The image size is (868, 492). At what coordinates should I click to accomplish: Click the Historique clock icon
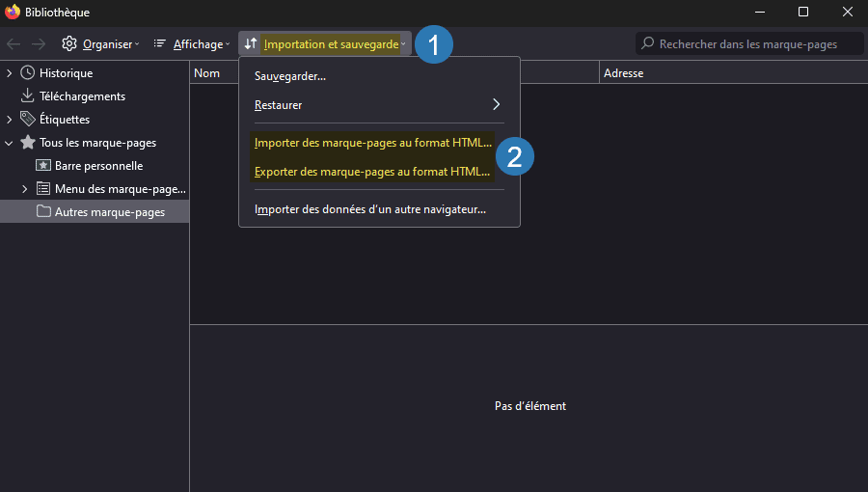[27, 72]
